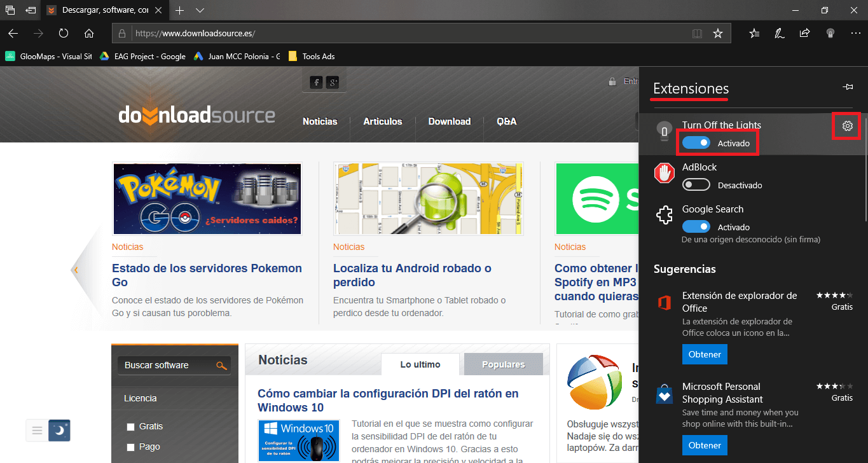Image resolution: width=868 pixels, height=463 pixels.
Task: Click the Pokémon Go article thumbnail
Action: [207, 198]
